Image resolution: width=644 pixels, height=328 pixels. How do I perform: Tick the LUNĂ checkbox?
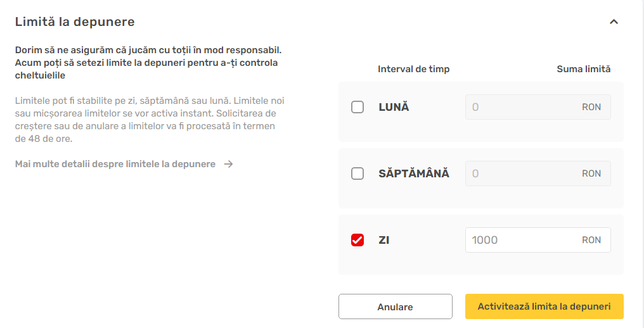[357, 107]
